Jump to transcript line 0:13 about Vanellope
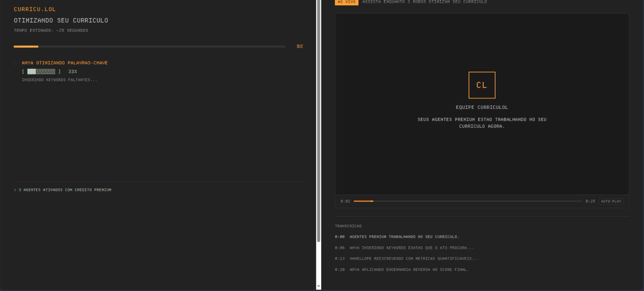Viewport: 644px width, 291px height. [x=407, y=258]
